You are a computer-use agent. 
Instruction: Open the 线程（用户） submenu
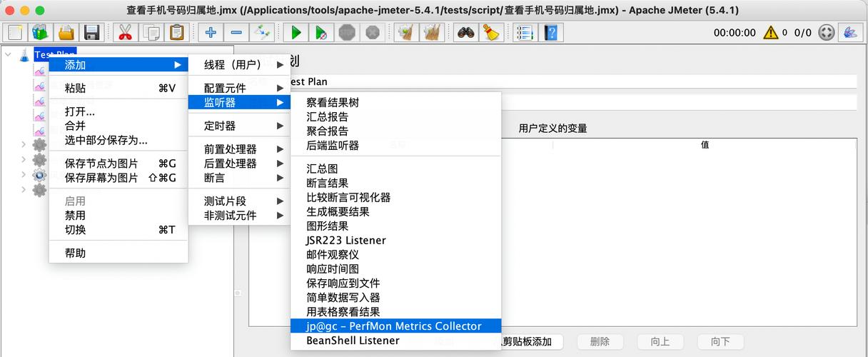(x=239, y=64)
